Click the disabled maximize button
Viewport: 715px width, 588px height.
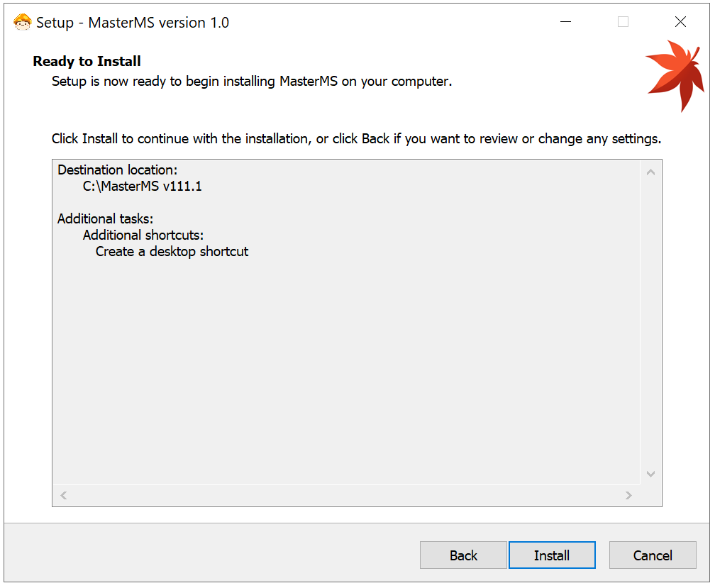(623, 22)
